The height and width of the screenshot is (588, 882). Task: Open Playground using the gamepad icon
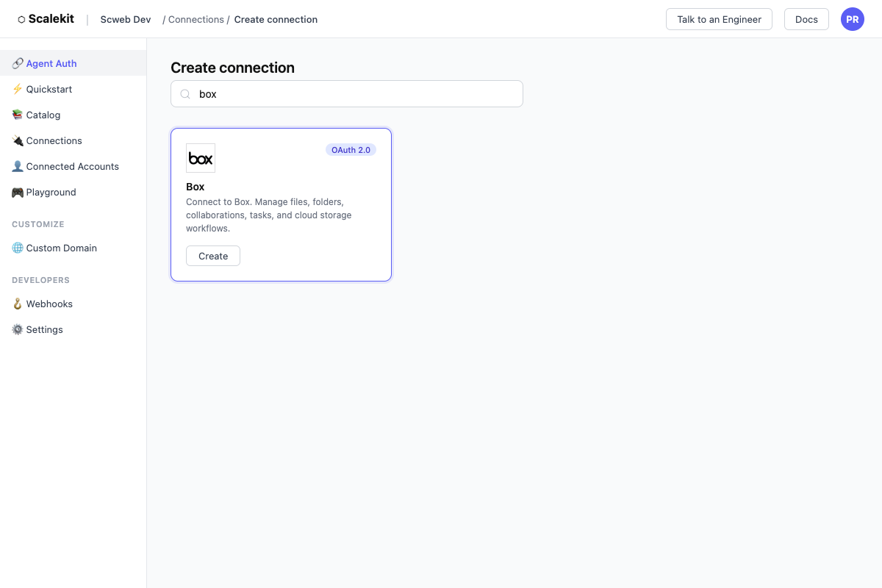pos(16,192)
